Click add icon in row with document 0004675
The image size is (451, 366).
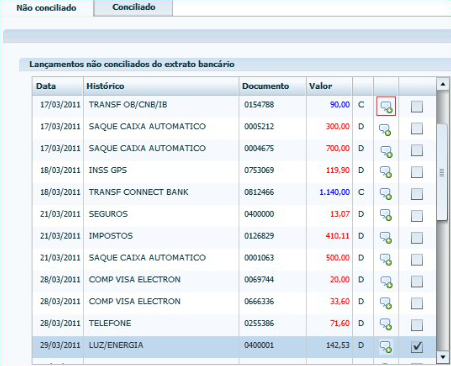[x=386, y=152]
